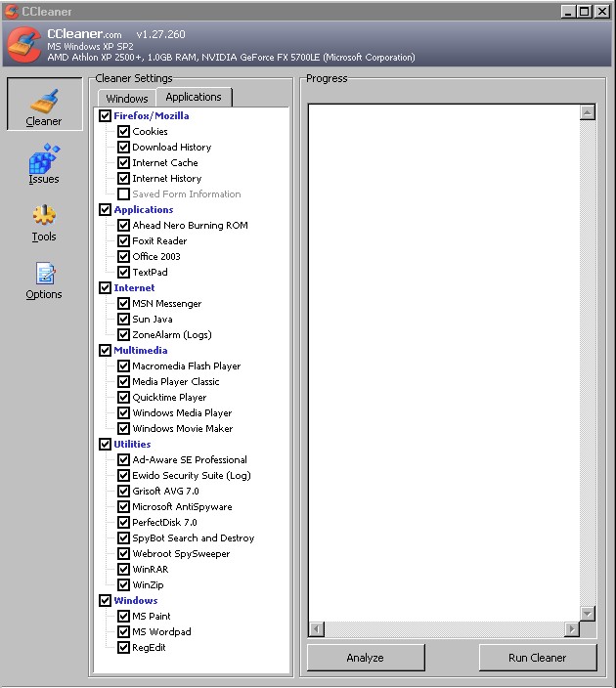Toggle MS Paint checkbox
The image size is (616, 688).
[123, 616]
